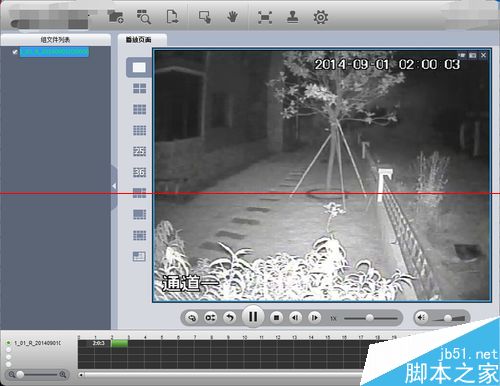This screenshot has width=500, height=386.
Task: Open the group file list tab
Action: coord(55,40)
